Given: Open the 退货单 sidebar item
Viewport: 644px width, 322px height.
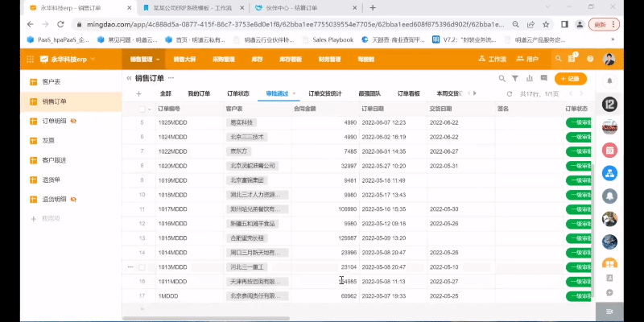Looking at the screenshot, I should coord(71,180).
